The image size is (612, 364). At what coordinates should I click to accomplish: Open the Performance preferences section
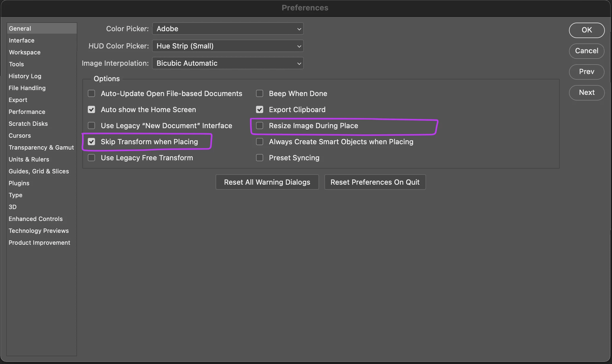point(27,112)
